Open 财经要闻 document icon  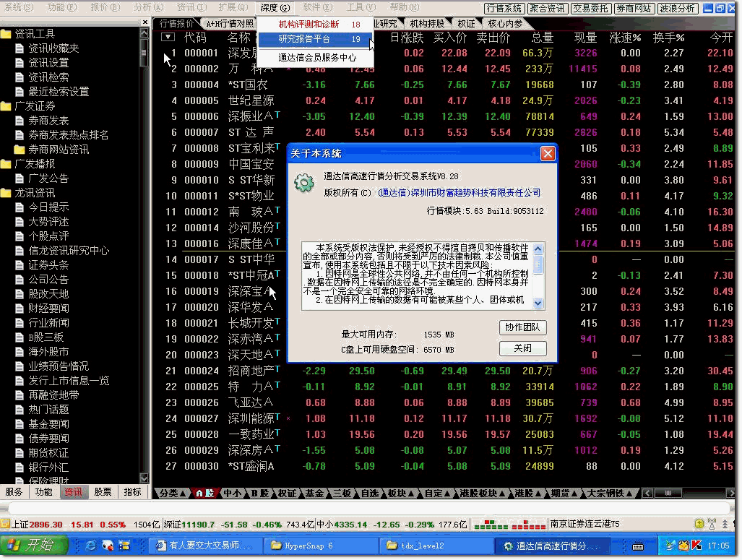[x=20, y=308]
